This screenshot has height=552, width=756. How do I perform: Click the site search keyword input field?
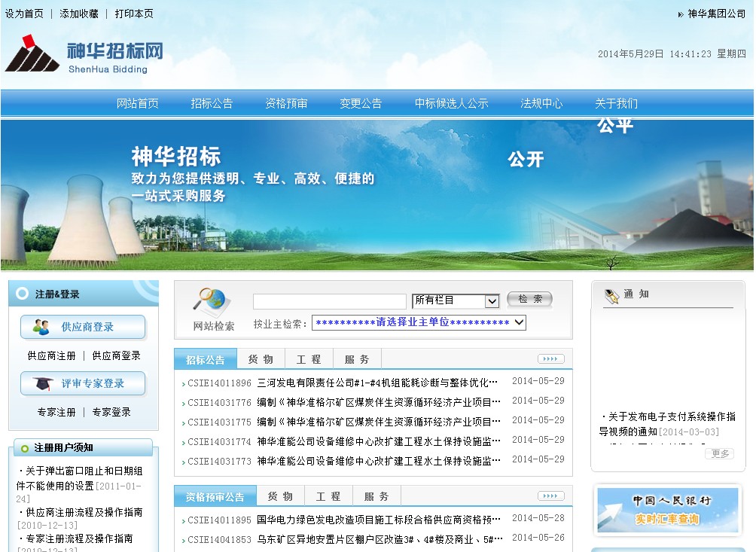(330, 301)
